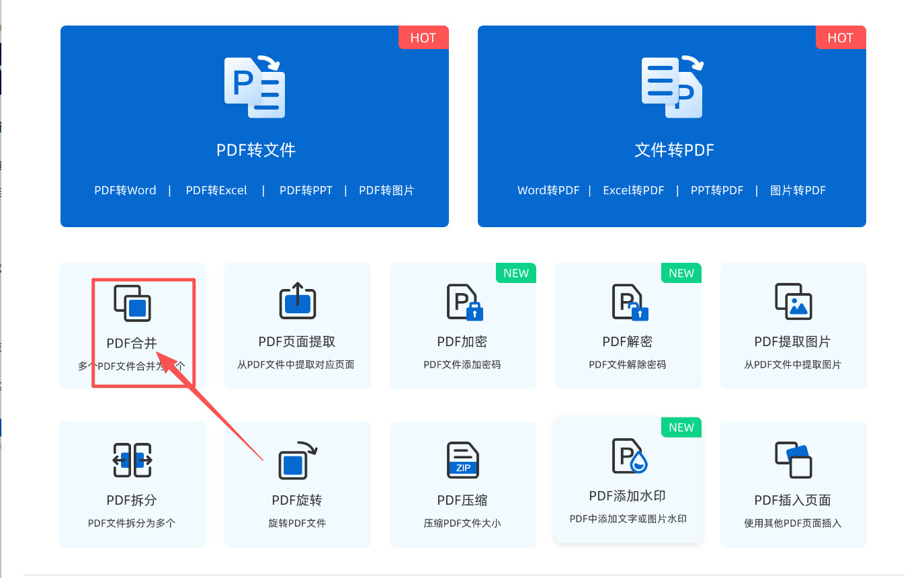924x578 pixels.
Task: Select the PDF添加水印 title label
Action: [628, 496]
